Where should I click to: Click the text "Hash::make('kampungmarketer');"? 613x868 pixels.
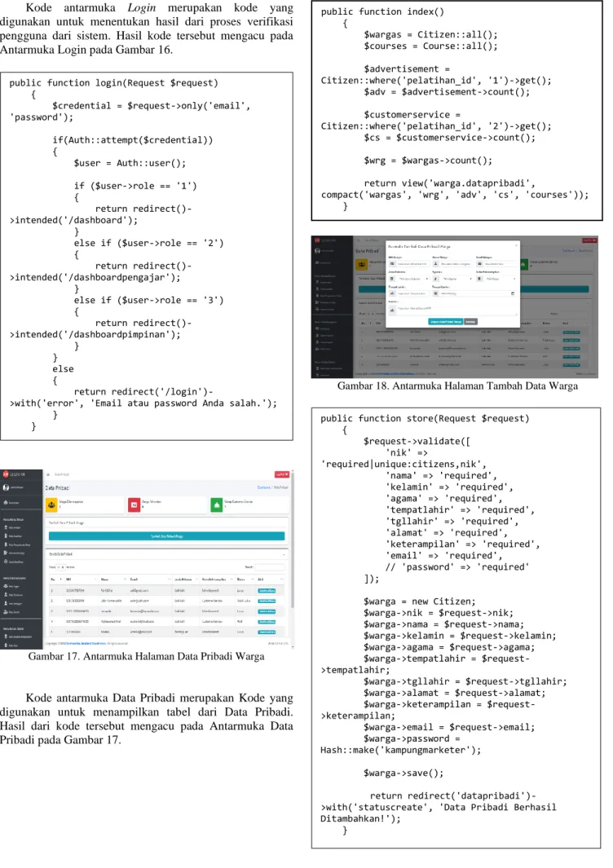click(x=401, y=750)
